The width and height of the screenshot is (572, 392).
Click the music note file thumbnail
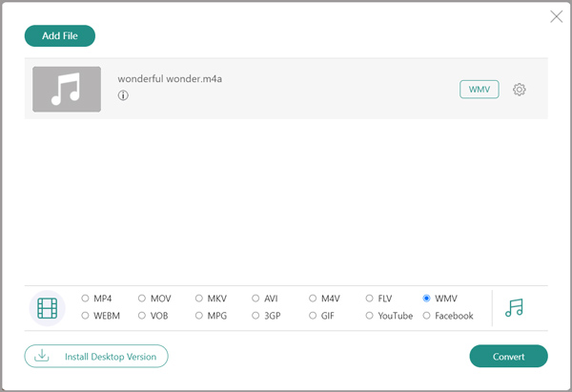[x=67, y=90]
